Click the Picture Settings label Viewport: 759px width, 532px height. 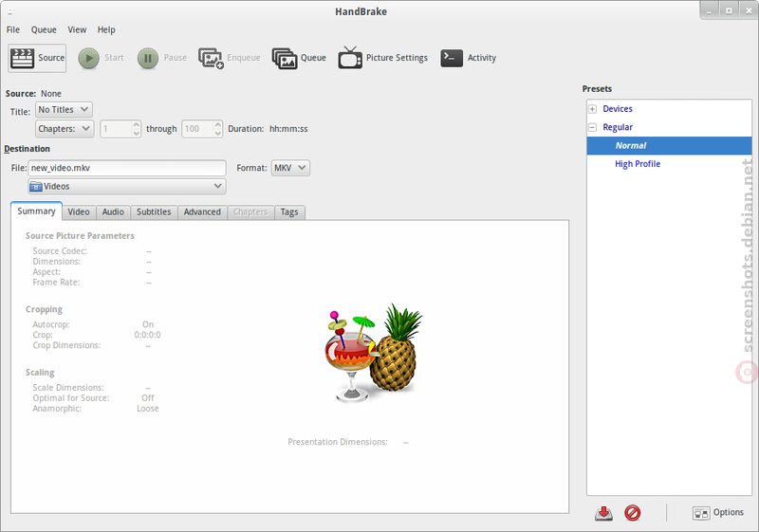pyautogui.click(x=397, y=58)
